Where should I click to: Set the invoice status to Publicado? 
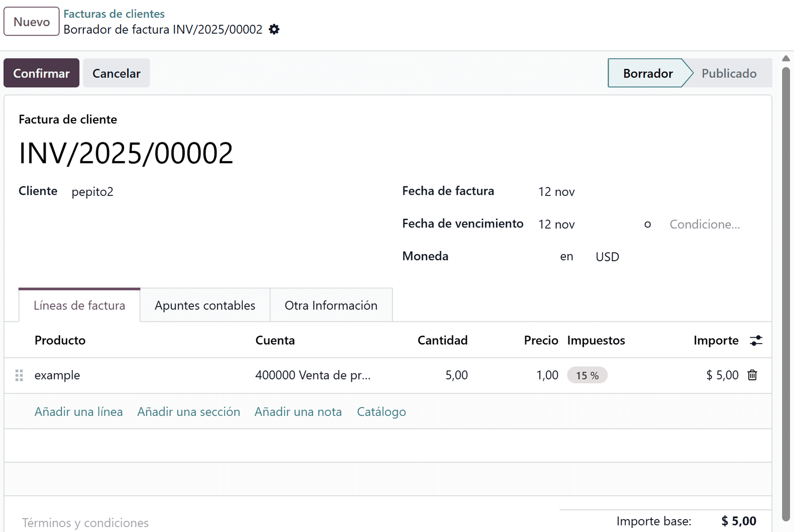(x=728, y=73)
